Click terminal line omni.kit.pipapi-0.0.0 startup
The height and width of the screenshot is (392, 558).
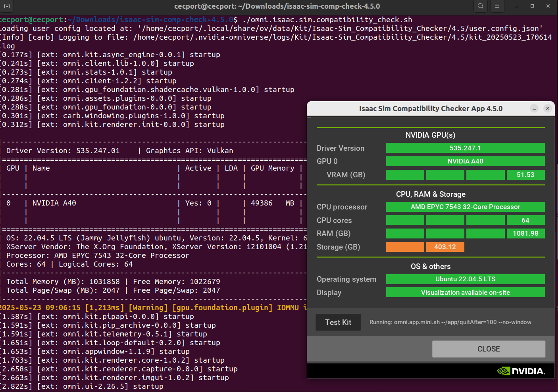(x=97, y=316)
